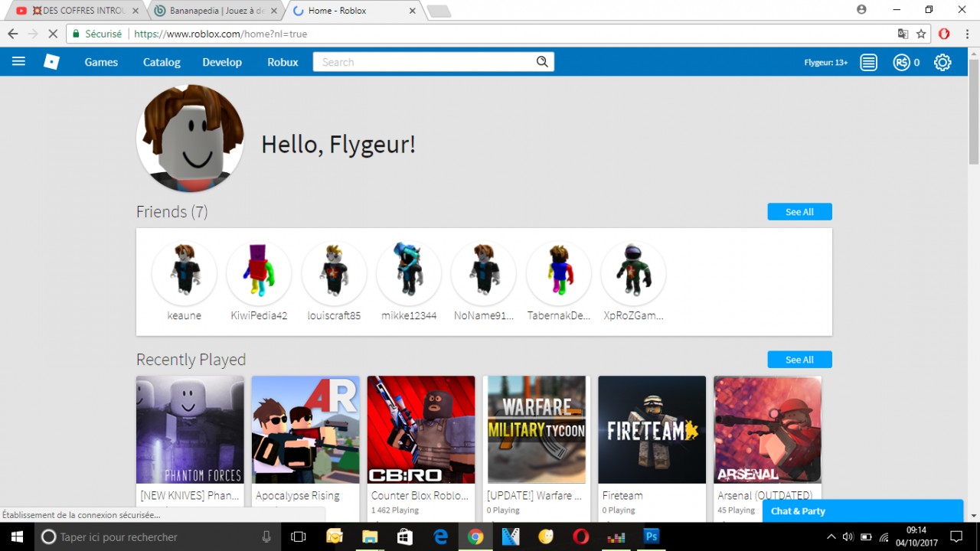Open the Counter Blox CB:RO game thumbnail

[x=421, y=429]
